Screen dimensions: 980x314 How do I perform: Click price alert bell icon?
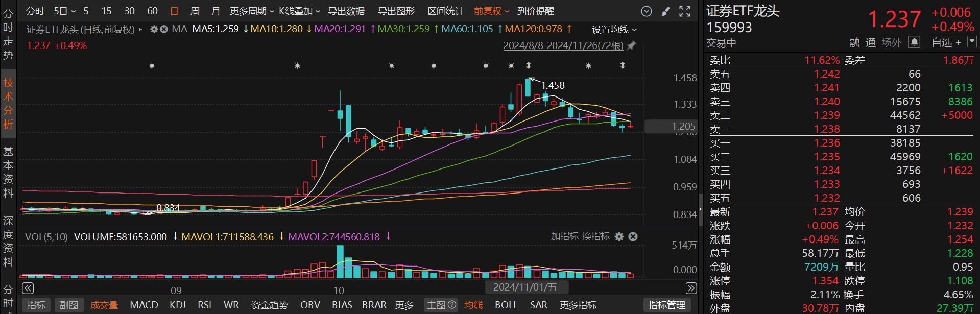(x=914, y=42)
